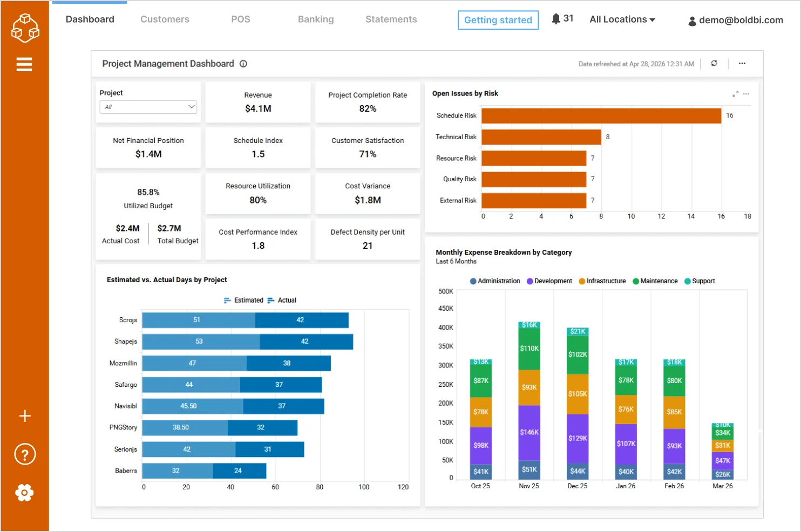The height and width of the screenshot is (532, 801).
Task: Click the Getting started button
Action: pos(498,20)
